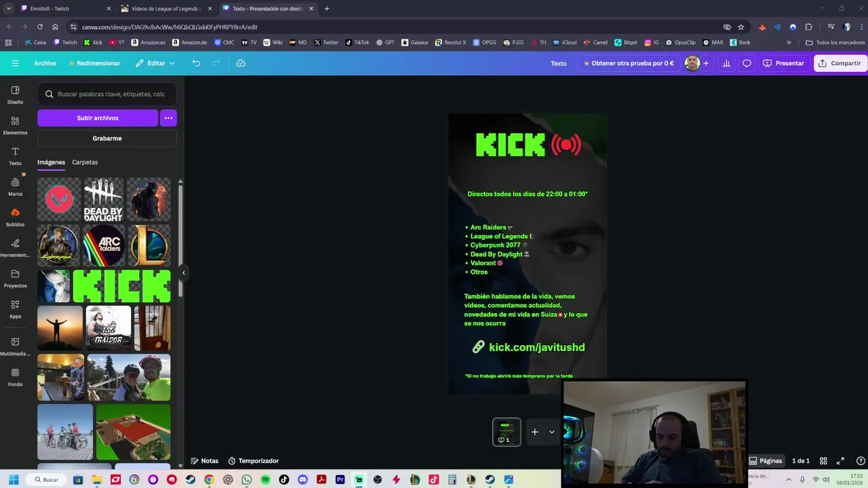Click the Presentar button
Image resolution: width=868 pixels, height=488 pixels.
coord(783,63)
